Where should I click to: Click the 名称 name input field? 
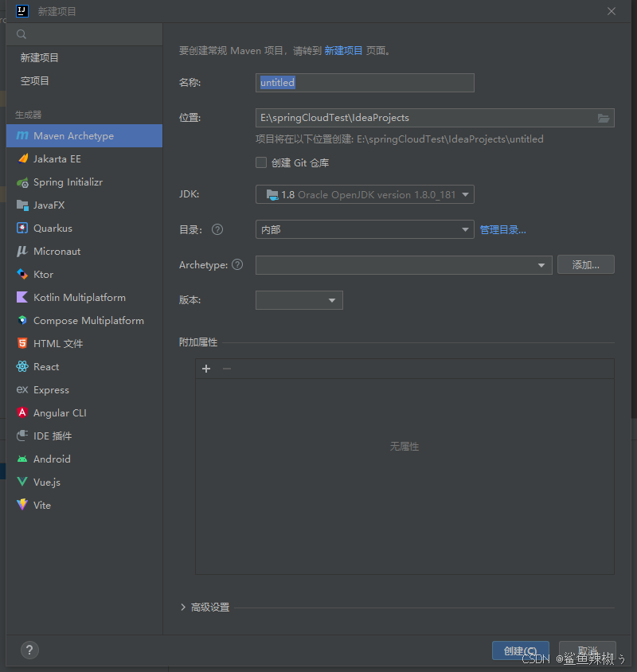point(365,83)
